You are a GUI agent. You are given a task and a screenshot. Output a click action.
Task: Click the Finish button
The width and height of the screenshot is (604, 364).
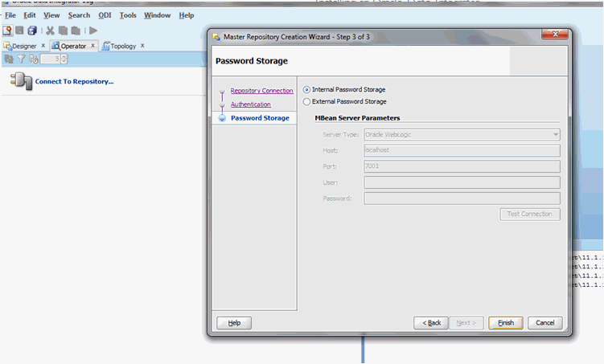coord(506,323)
